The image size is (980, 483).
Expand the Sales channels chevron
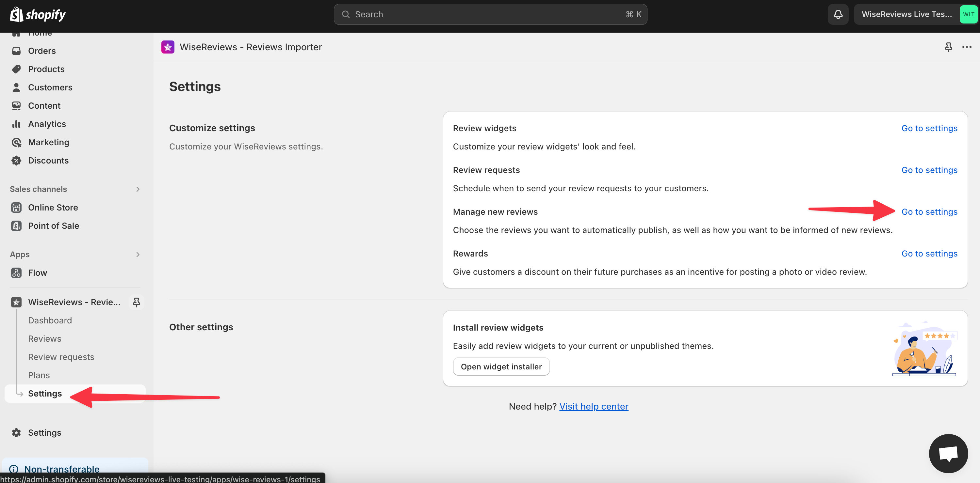point(138,189)
